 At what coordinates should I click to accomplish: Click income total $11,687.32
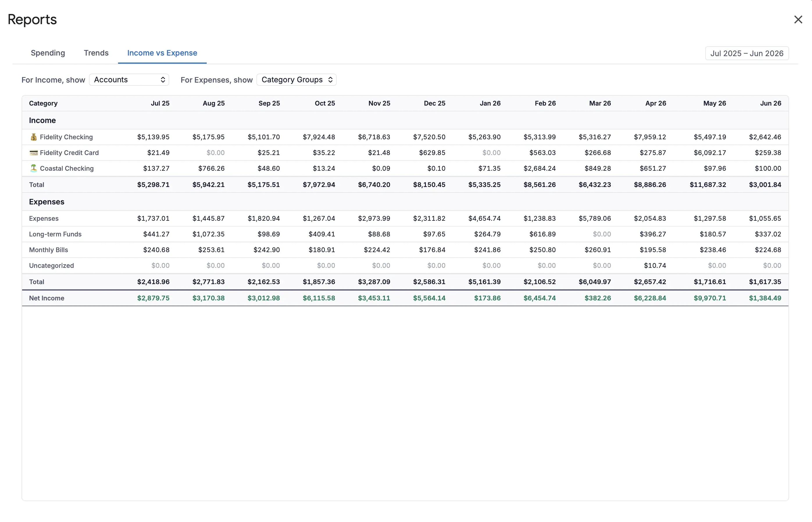708,185
